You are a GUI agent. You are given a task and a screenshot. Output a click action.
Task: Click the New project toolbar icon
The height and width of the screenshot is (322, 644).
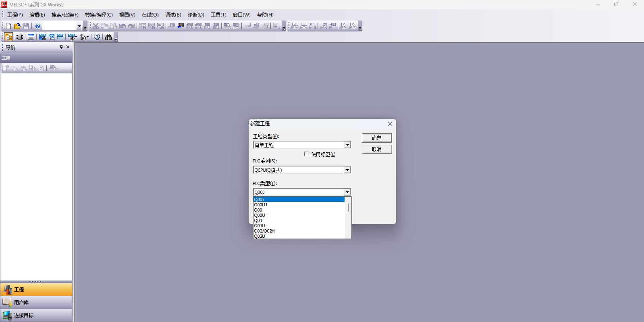point(8,26)
